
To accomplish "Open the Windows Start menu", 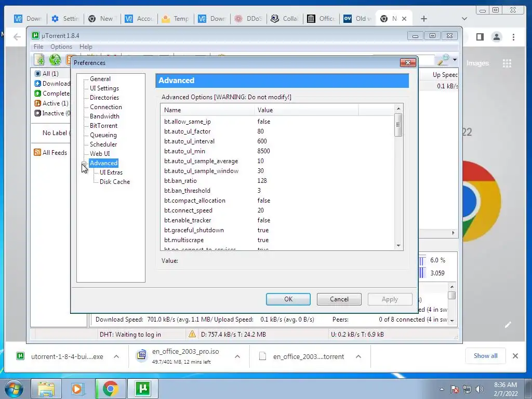I will coord(14,389).
